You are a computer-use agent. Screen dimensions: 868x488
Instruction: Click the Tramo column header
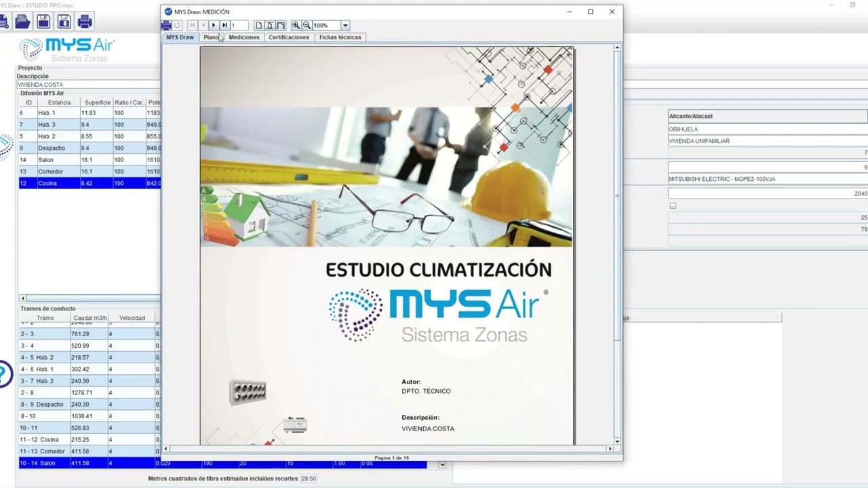pyautogui.click(x=45, y=318)
